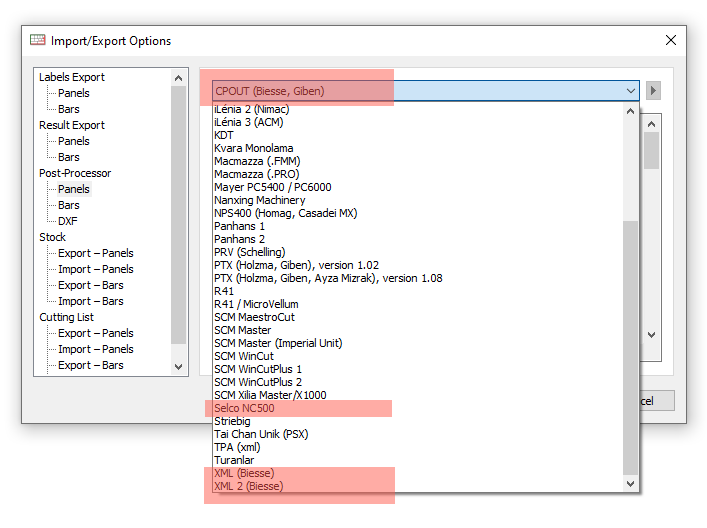Viewport: 707px width, 528px height.
Task: Click the dropdown list scrollbar thumb
Action: click(630, 347)
